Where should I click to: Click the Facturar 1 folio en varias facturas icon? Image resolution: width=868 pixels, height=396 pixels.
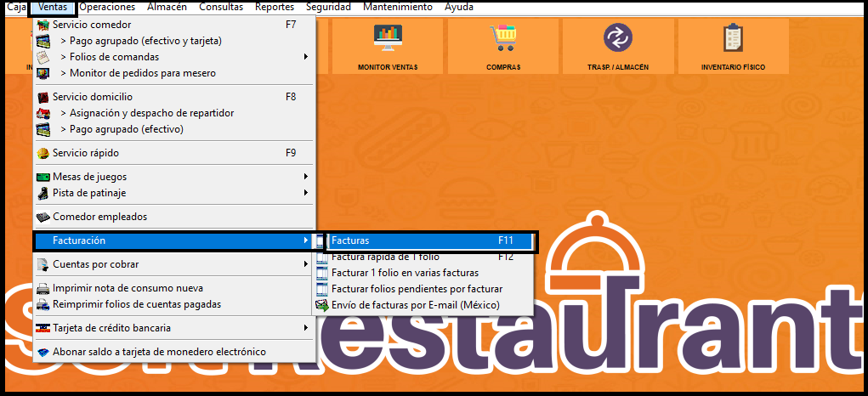point(321,273)
